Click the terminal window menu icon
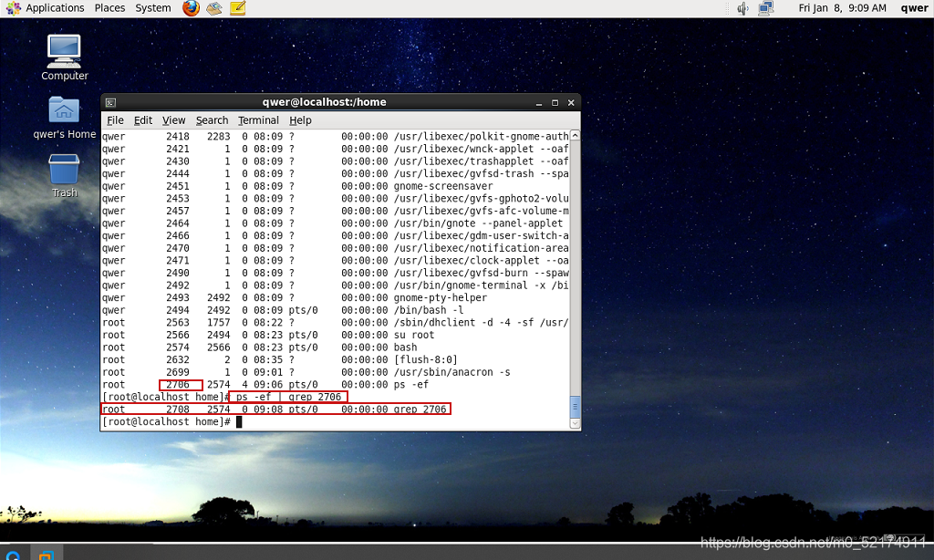The image size is (934, 560). [110, 102]
